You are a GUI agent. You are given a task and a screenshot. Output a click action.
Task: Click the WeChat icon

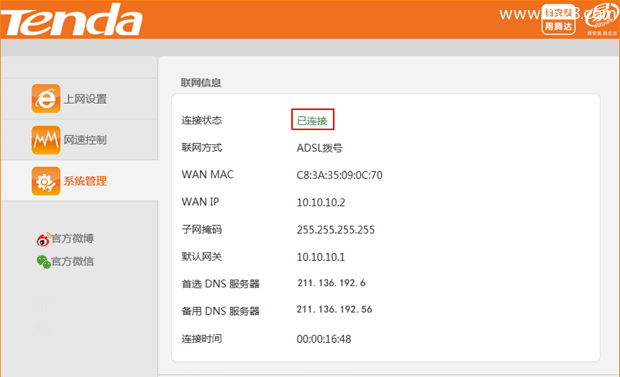point(43,262)
